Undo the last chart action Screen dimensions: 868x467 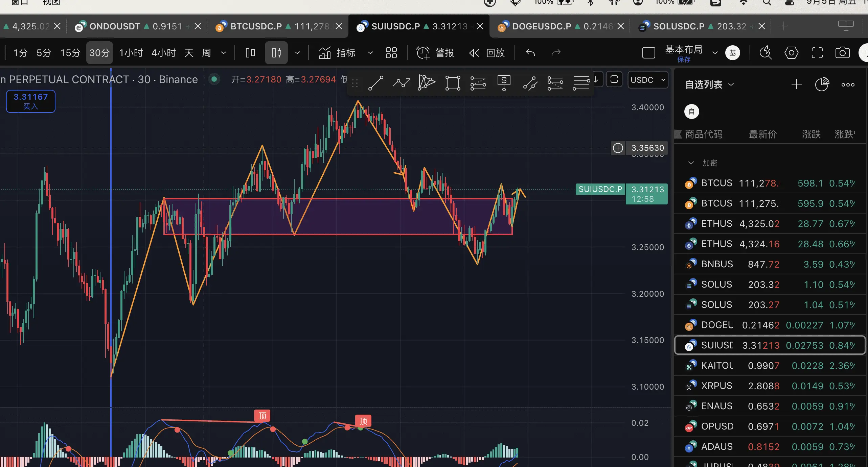pos(530,53)
